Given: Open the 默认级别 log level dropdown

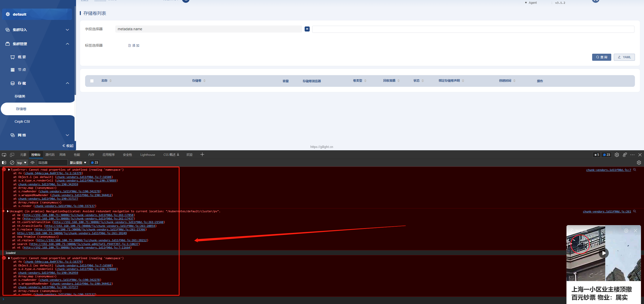Looking at the screenshot, I should click(x=78, y=163).
